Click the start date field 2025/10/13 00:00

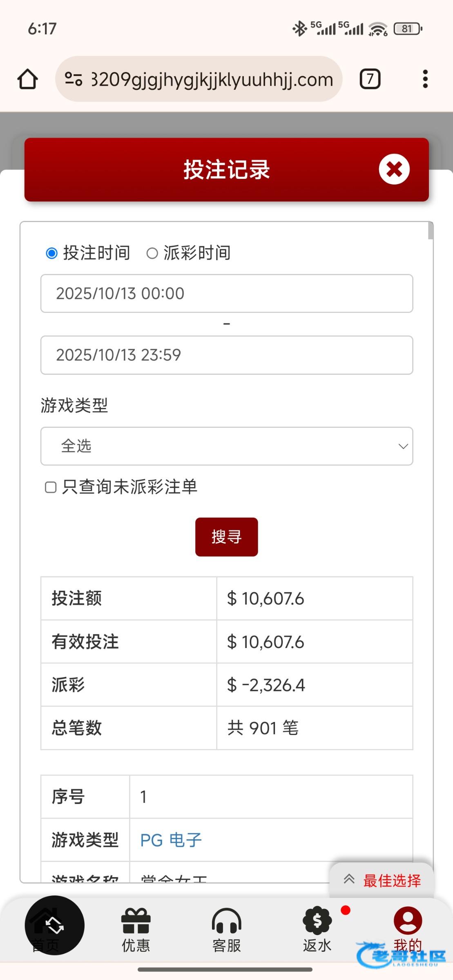coord(226,293)
